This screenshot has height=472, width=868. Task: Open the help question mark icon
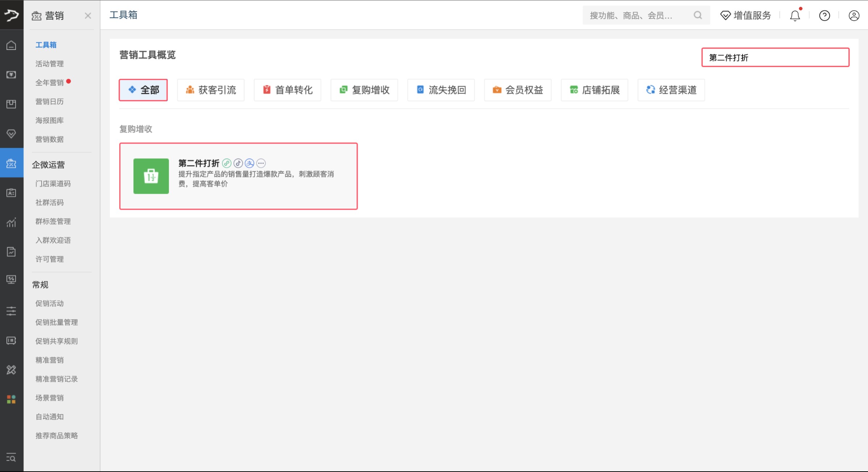pos(825,16)
